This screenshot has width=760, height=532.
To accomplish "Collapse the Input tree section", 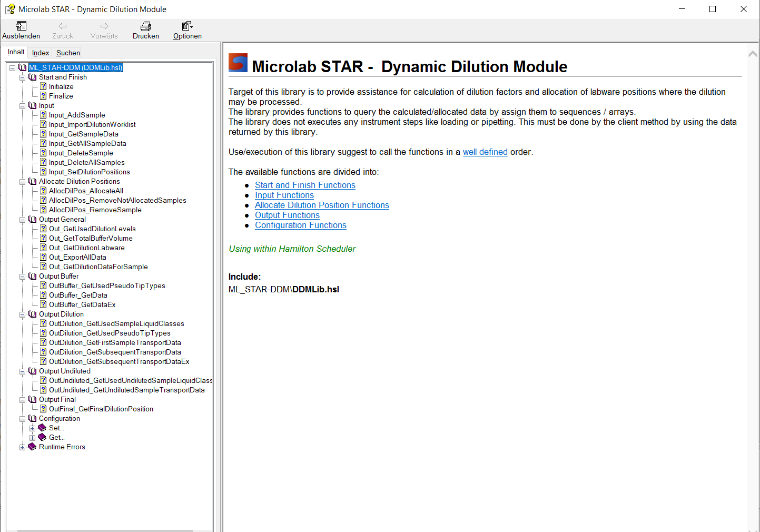I will pyautogui.click(x=22, y=106).
